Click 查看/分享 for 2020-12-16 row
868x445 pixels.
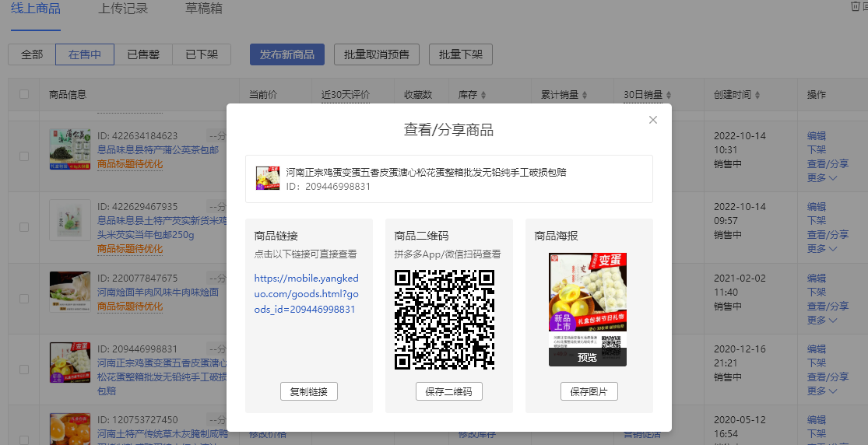[x=828, y=377]
